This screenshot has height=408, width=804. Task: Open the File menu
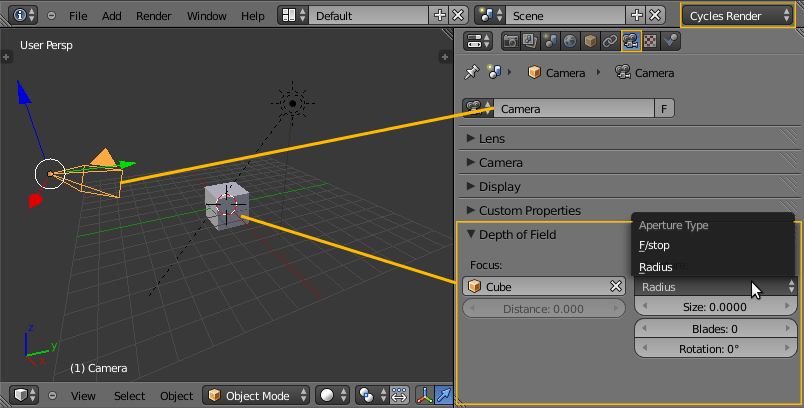point(78,16)
